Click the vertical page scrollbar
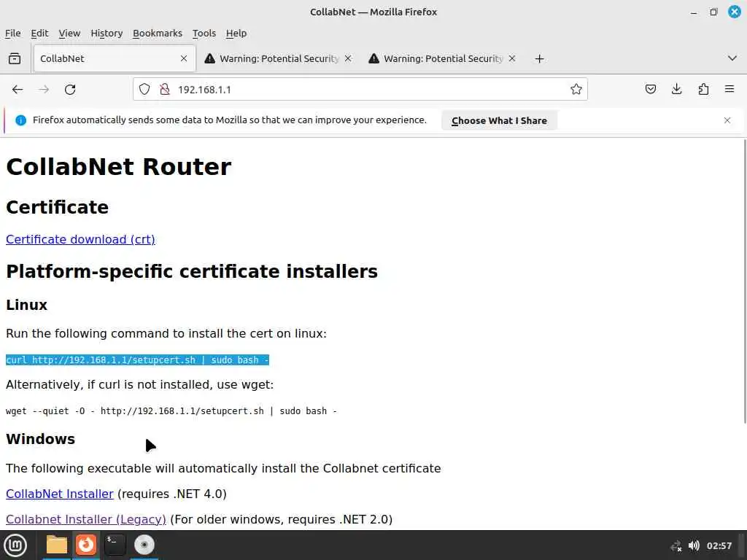Viewport: 747px width, 560px height. coord(745,281)
